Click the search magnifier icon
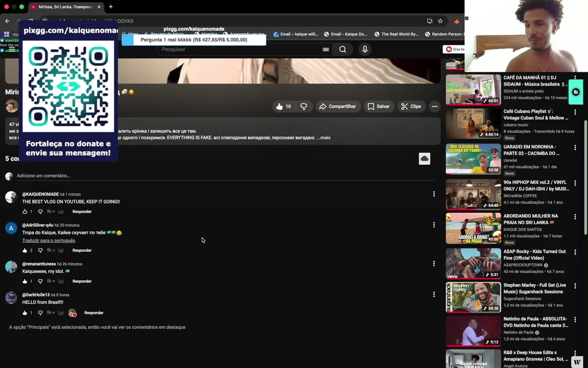This screenshot has height=368, width=588. 343,50
